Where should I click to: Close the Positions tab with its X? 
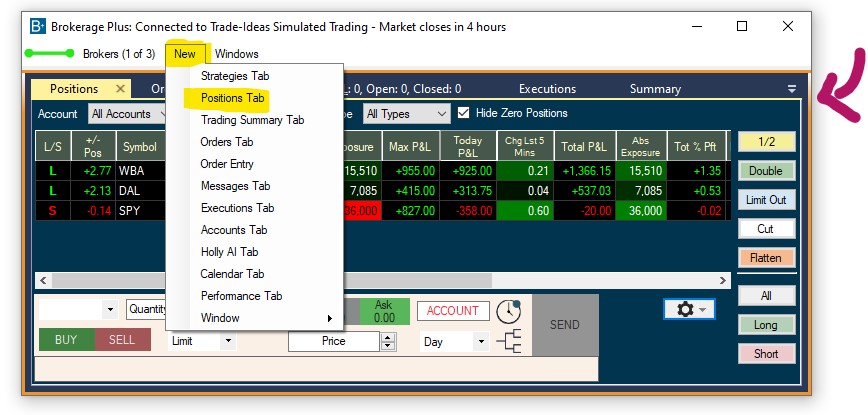tap(120, 89)
